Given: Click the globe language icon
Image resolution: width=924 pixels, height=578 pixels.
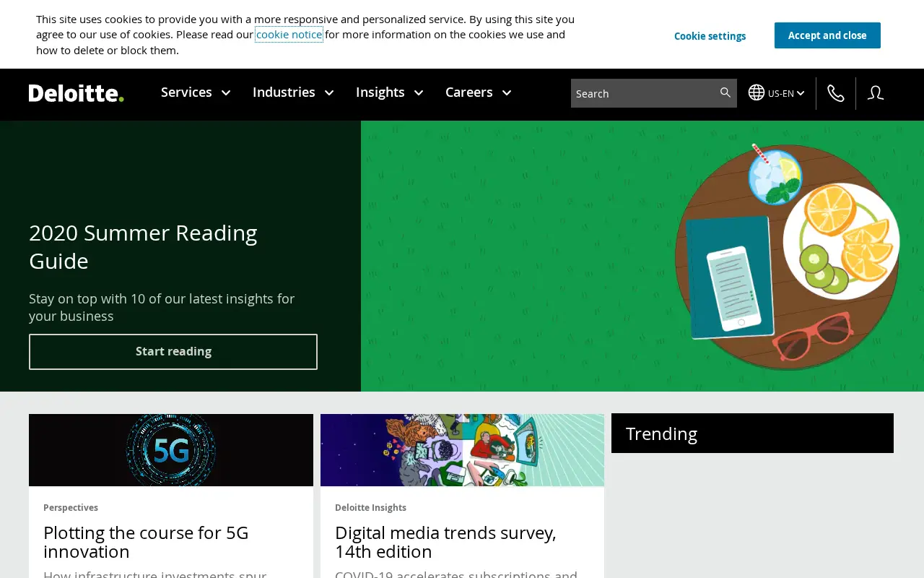Looking at the screenshot, I should [756, 92].
